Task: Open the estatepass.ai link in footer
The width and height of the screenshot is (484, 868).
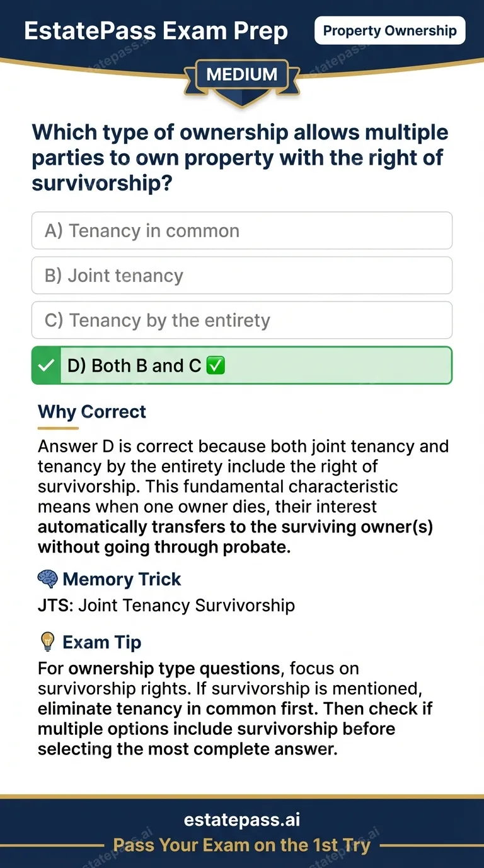Action: (242, 819)
